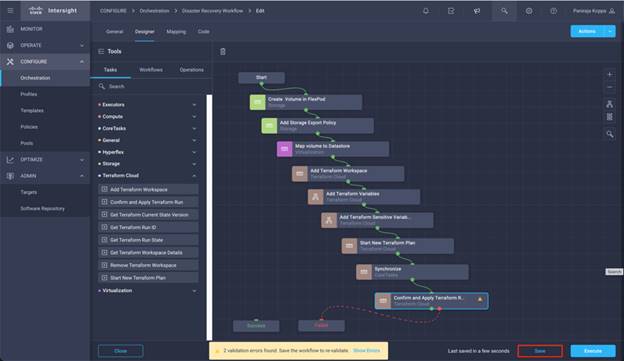Screen dimensions: 624x361
Task: Select the Failed end node
Action: click(321, 326)
